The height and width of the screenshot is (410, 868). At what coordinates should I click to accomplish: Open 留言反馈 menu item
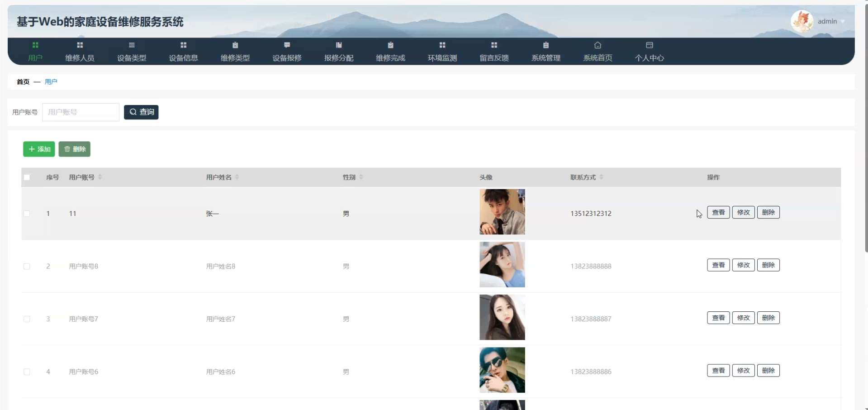494,58
